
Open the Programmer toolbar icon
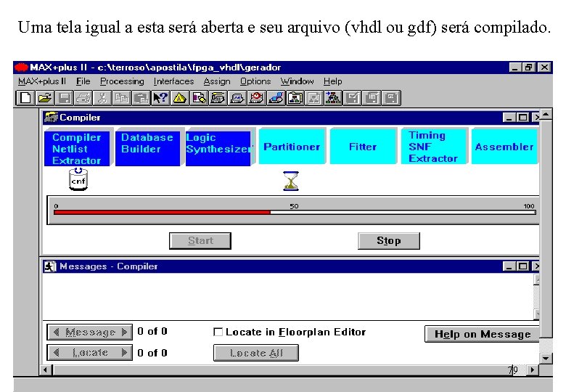[x=276, y=98]
